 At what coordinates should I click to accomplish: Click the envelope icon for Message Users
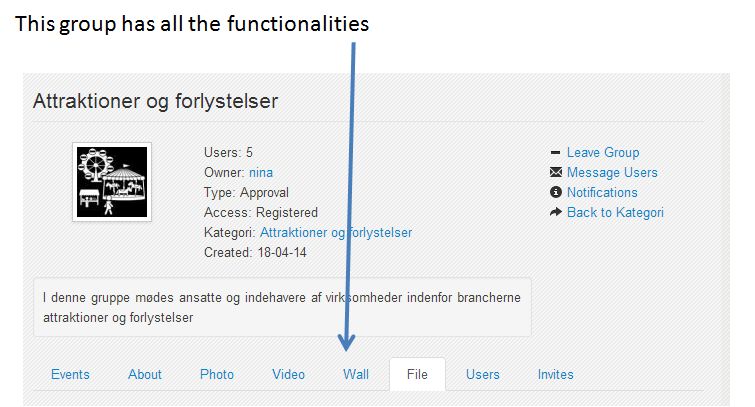(x=556, y=172)
